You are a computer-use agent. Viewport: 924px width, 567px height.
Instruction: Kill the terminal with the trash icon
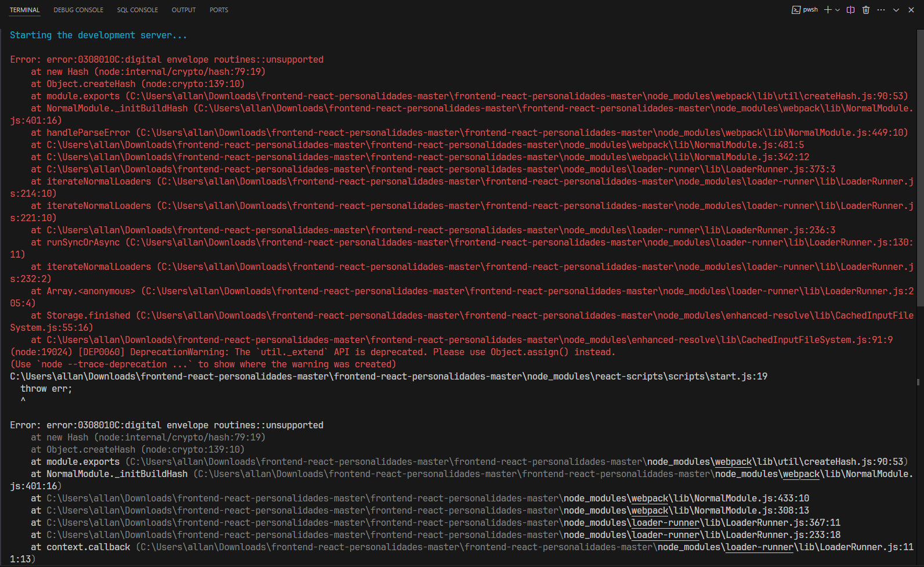coord(866,10)
